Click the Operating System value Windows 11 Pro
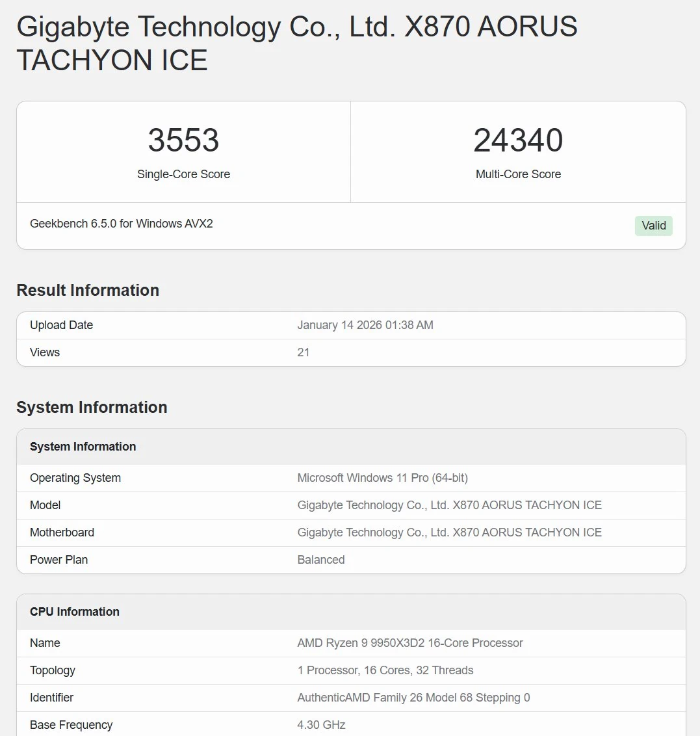 coord(382,478)
